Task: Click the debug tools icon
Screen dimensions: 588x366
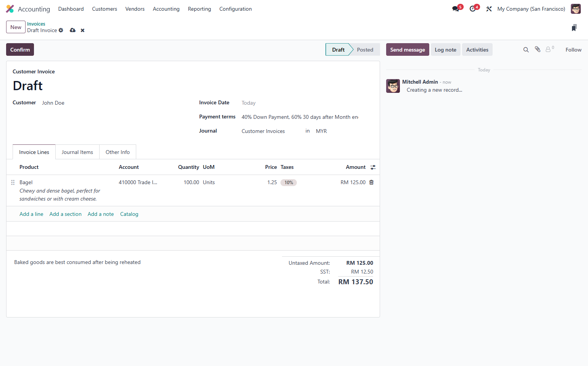Action: 489,9
